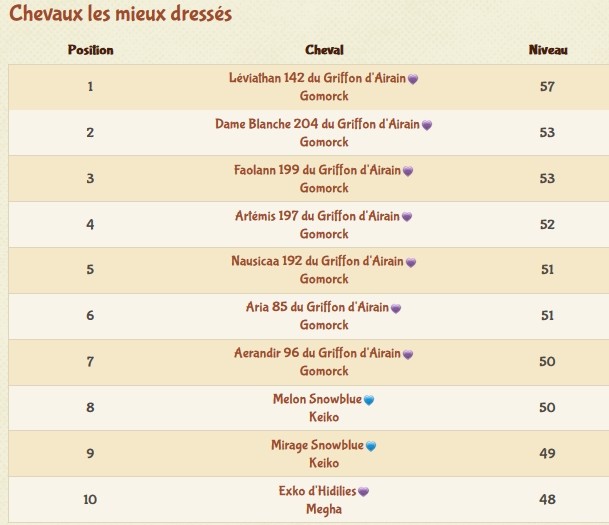Click position number 8
Viewport: 609px width, 525px height.
click(x=90, y=407)
